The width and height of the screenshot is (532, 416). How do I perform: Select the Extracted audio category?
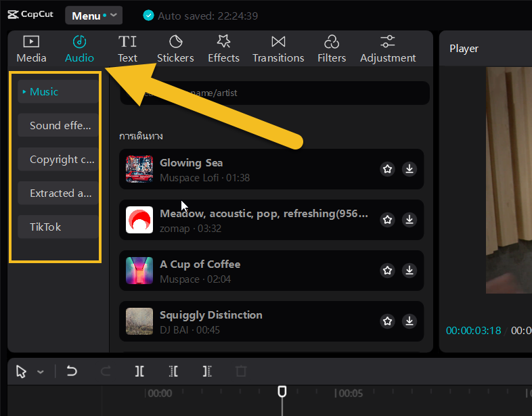click(58, 193)
